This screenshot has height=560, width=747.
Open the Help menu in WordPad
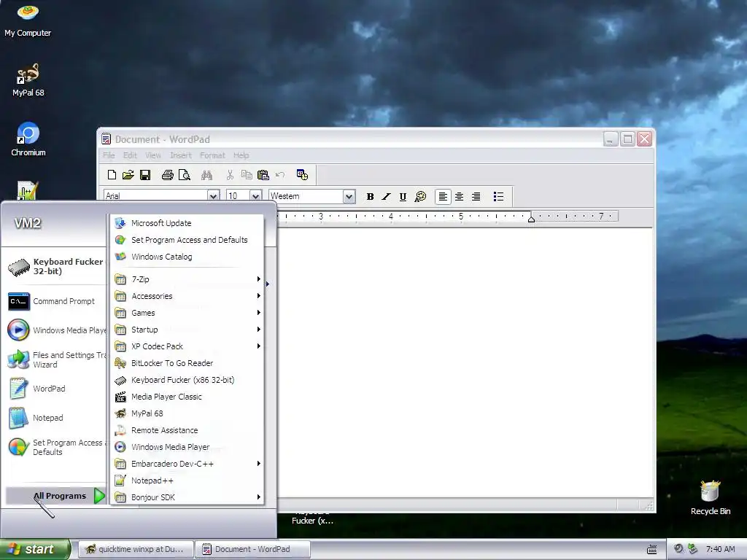click(241, 155)
